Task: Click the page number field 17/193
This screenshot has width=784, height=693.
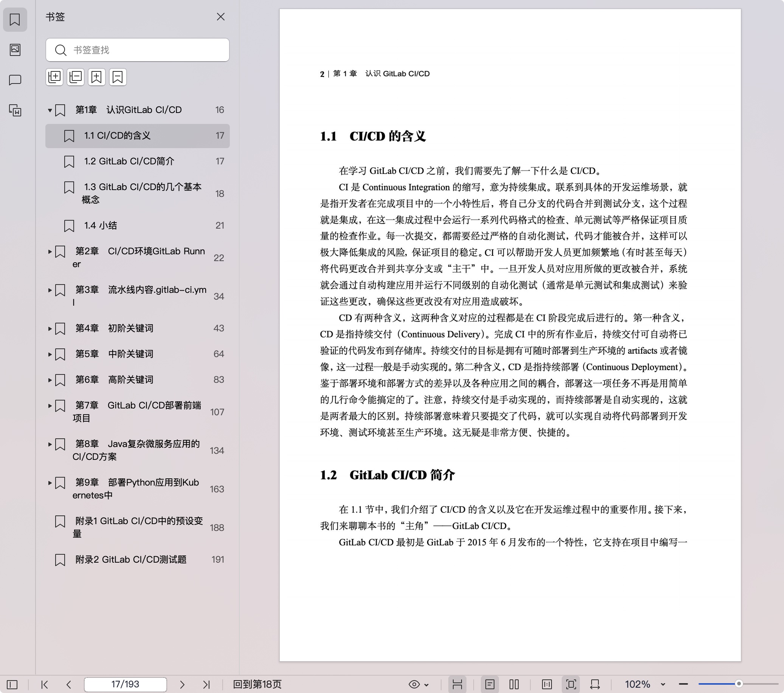Action: [126, 684]
